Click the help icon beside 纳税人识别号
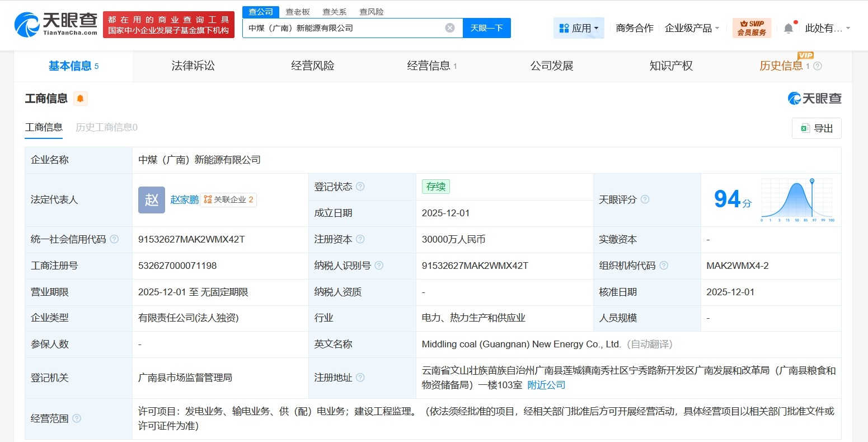This screenshot has height=442, width=868. click(378, 266)
